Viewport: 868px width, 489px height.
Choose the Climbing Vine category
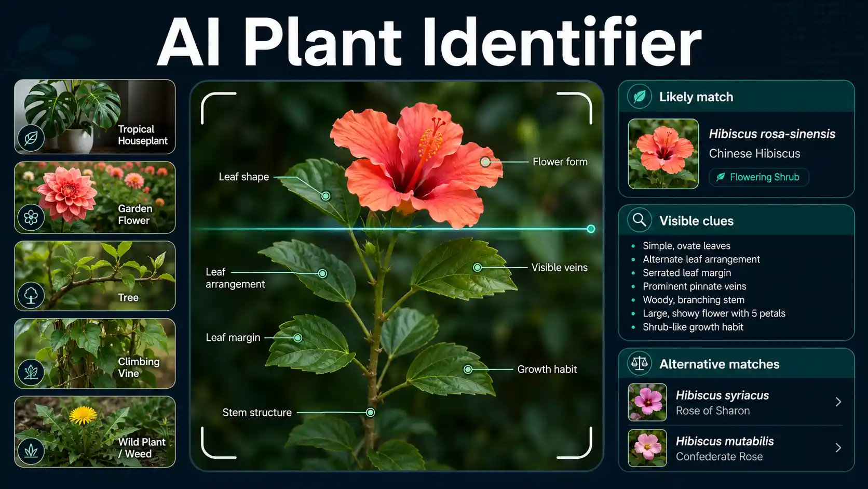94,353
